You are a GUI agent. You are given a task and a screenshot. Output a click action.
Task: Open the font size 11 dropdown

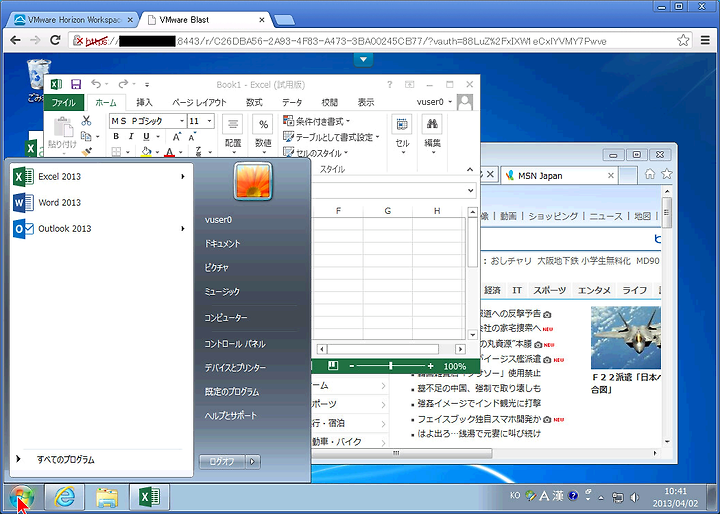click(x=209, y=121)
